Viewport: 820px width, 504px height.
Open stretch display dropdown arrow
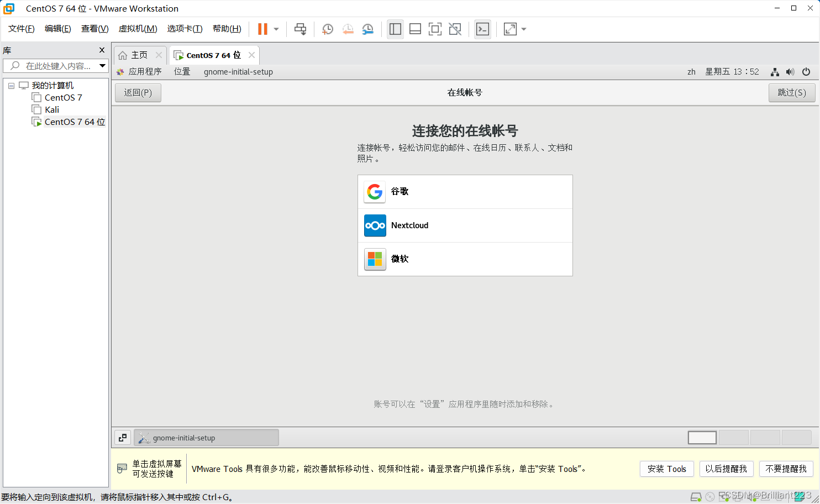click(x=524, y=29)
